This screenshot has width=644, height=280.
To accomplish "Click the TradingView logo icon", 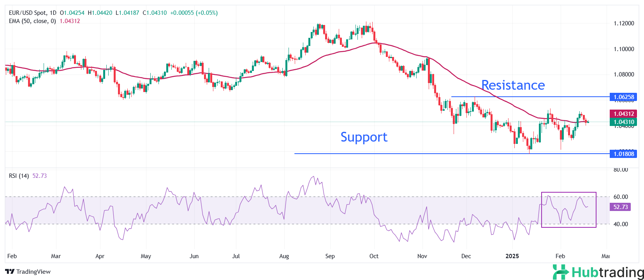I will coord(10,272).
